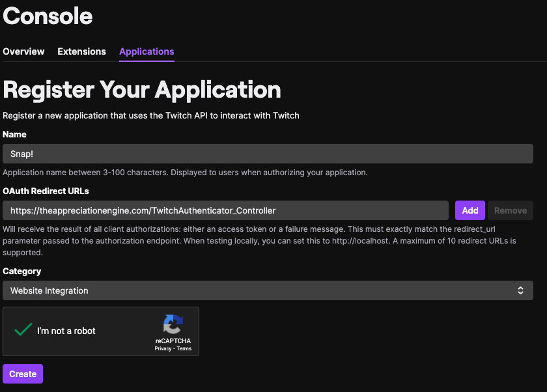Toggle the I'm not a robot checkbox
Screen dimensions: 547x392
click(23, 329)
